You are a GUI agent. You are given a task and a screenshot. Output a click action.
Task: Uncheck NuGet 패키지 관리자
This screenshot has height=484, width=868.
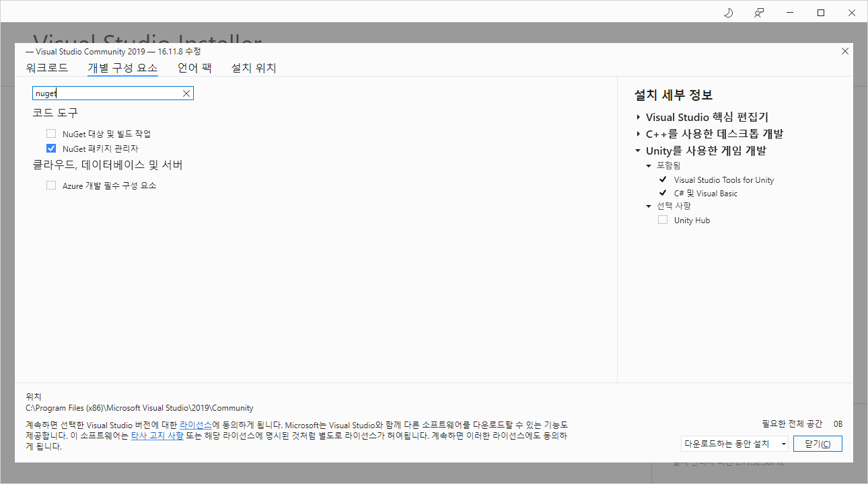click(51, 149)
